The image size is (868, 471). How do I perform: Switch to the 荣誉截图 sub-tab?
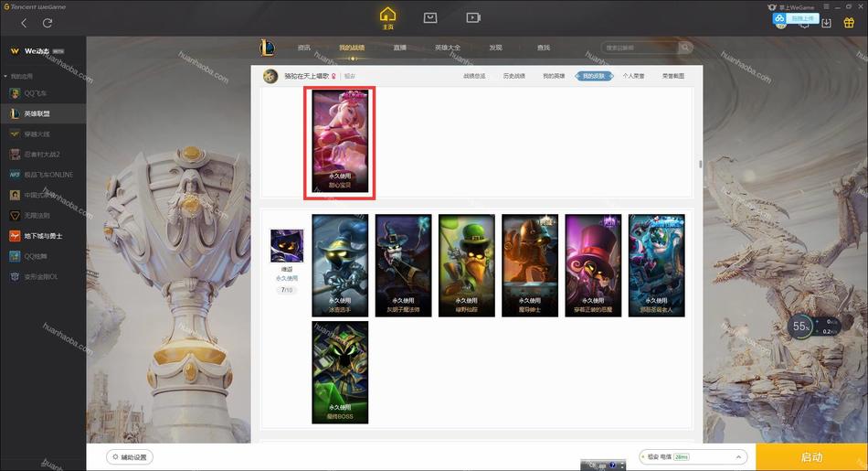(x=673, y=76)
